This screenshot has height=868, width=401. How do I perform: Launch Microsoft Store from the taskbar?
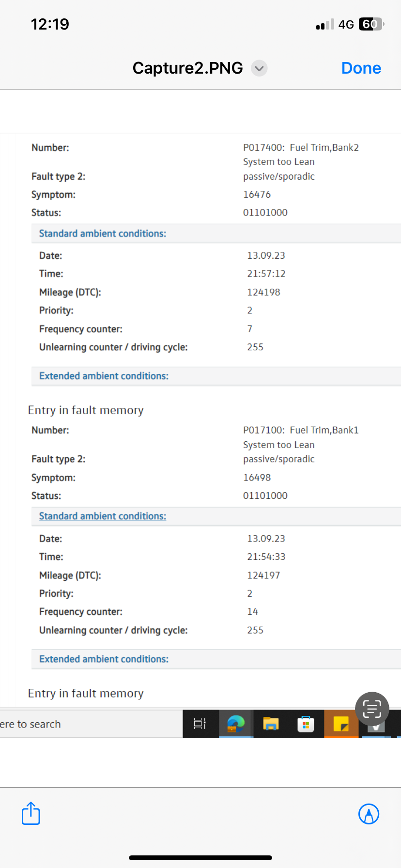click(306, 724)
